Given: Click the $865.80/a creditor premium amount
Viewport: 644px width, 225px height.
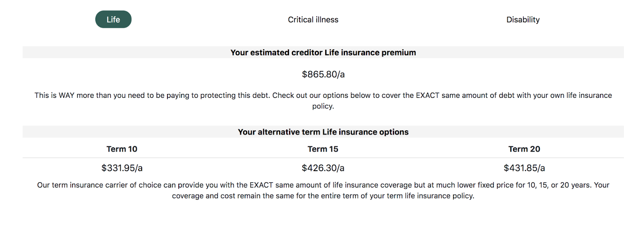Looking at the screenshot, I should (x=323, y=74).
